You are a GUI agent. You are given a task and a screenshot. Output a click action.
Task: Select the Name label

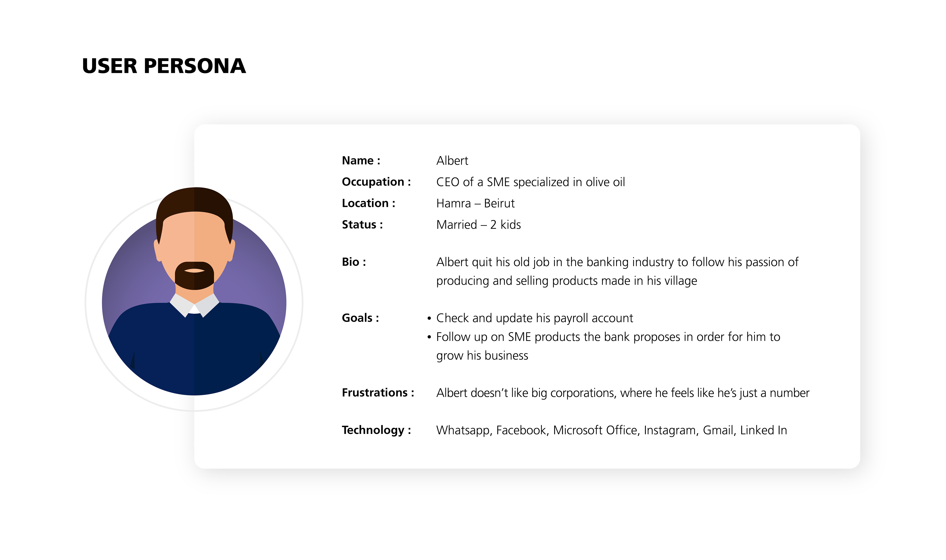point(361,160)
